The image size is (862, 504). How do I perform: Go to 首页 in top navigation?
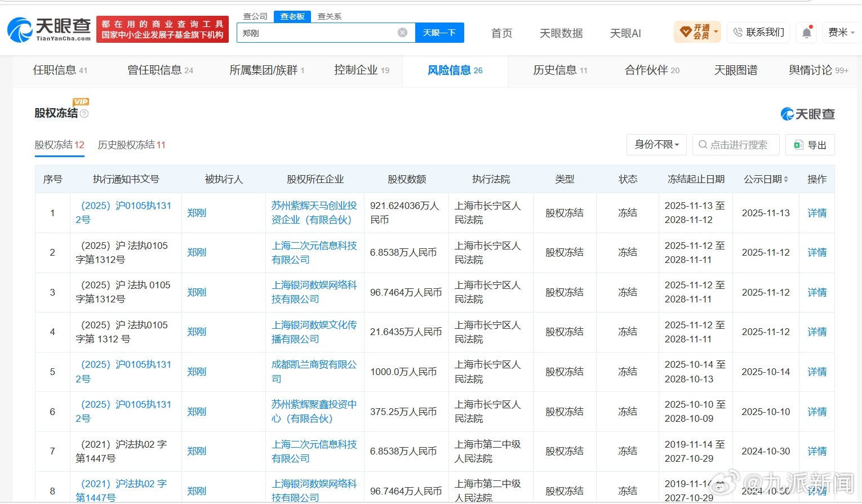point(501,33)
